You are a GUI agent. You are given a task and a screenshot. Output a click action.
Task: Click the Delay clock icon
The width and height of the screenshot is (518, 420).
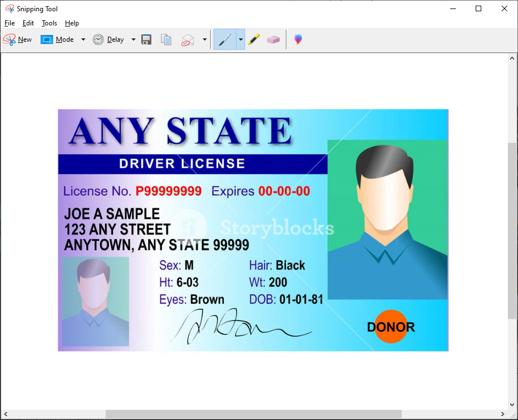[99, 40]
